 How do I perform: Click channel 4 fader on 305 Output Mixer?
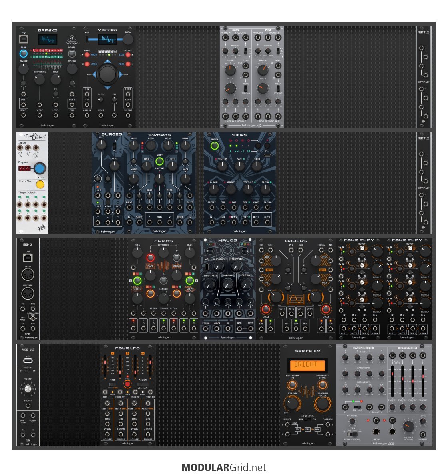pos(422,381)
